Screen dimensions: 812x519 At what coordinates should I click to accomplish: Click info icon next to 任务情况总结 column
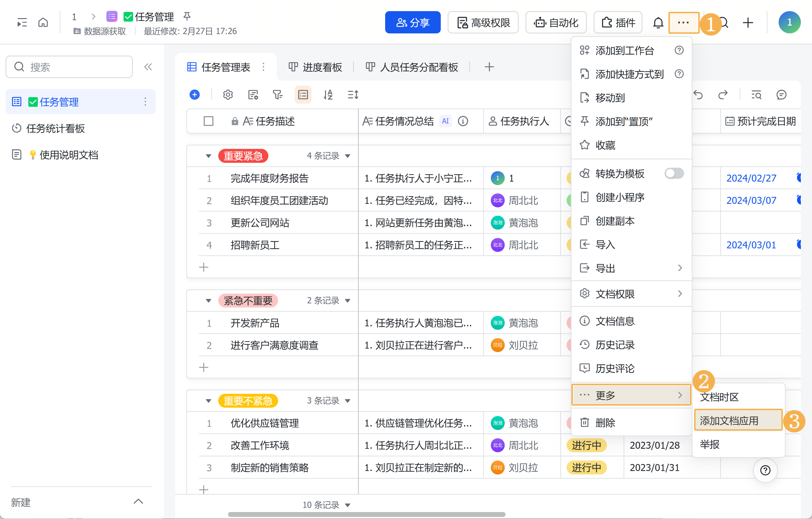point(463,121)
